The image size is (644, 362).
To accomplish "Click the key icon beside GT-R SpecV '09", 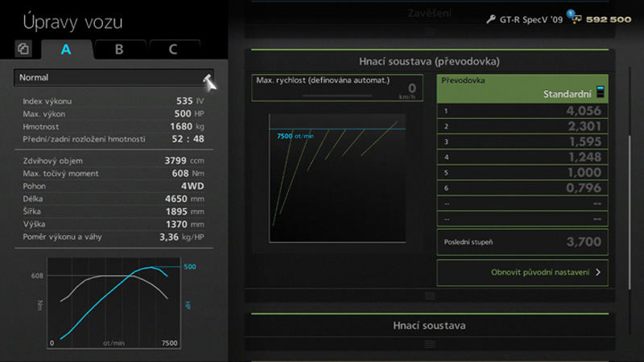I will coord(491,19).
